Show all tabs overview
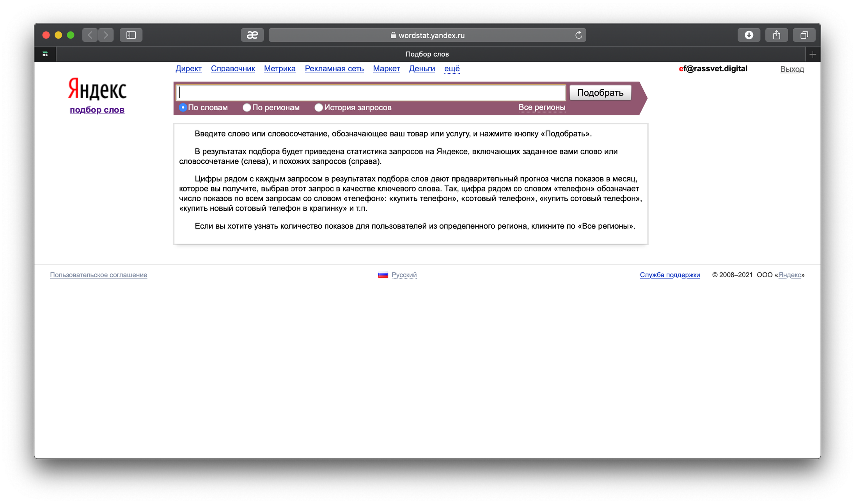 point(804,35)
